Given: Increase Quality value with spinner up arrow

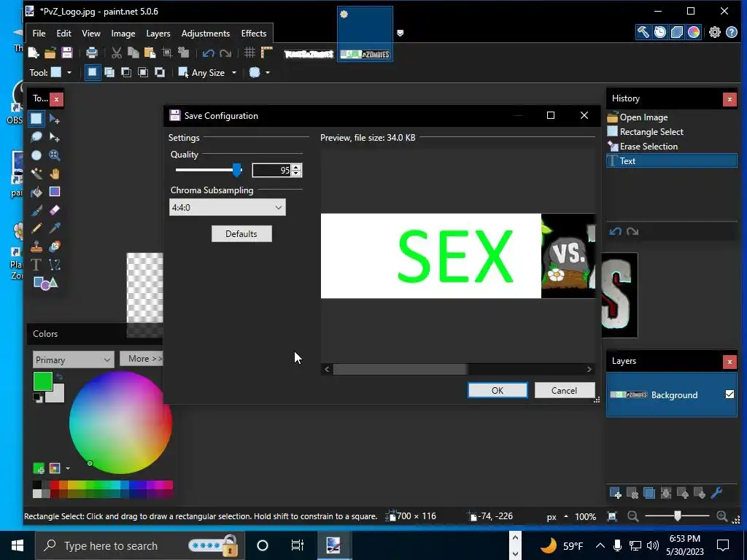Looking at the screenshot, I should (x=296, y=167).
